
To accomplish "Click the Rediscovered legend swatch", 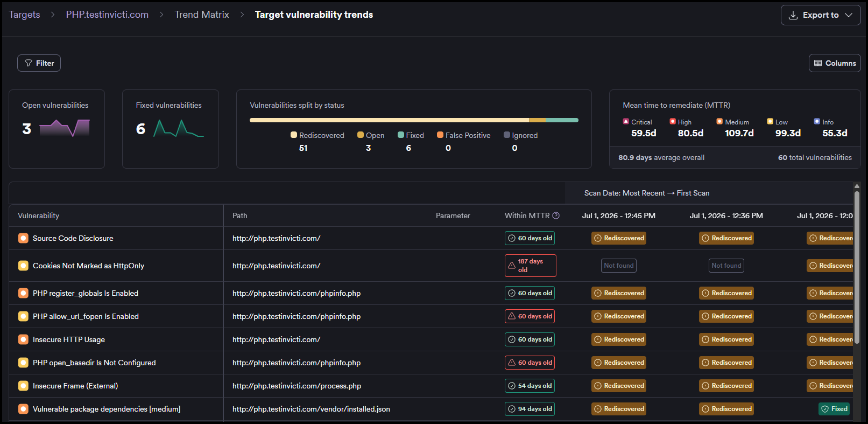I will coord(294,135).
